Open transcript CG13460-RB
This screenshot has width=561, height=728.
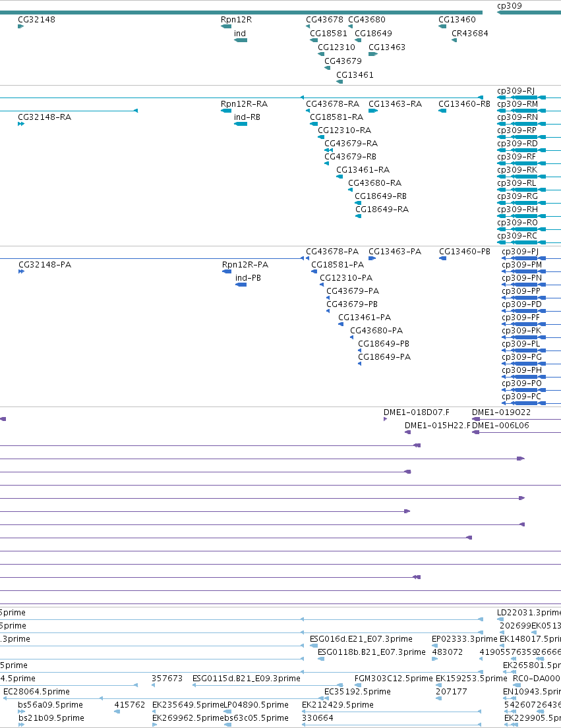coord(464,104)
